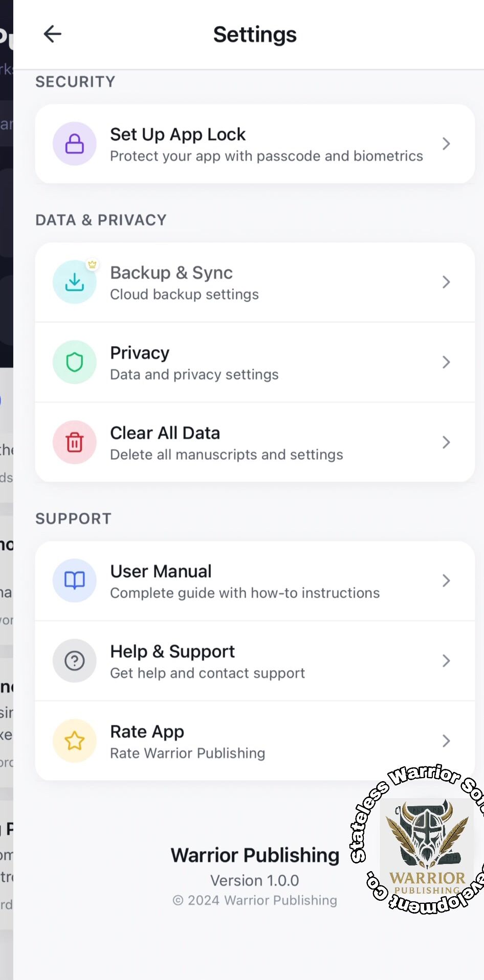Tap the Version 1.0.0 text
484x980 pixels.
(254, 880)
